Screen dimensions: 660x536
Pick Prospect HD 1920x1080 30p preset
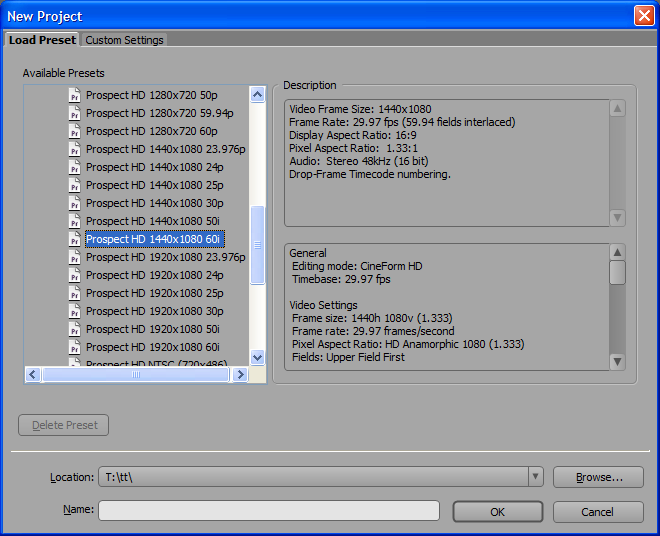pyautogui.click(x=154, y=311)
